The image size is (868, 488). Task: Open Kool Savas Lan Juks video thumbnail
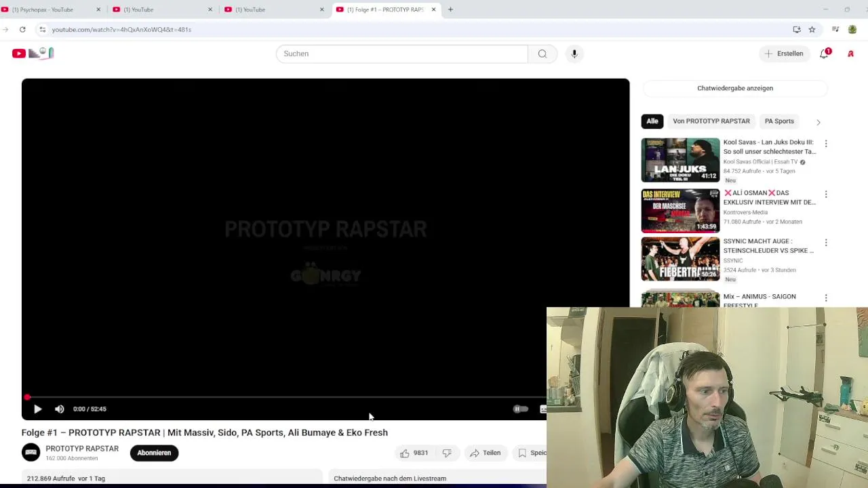681,161
